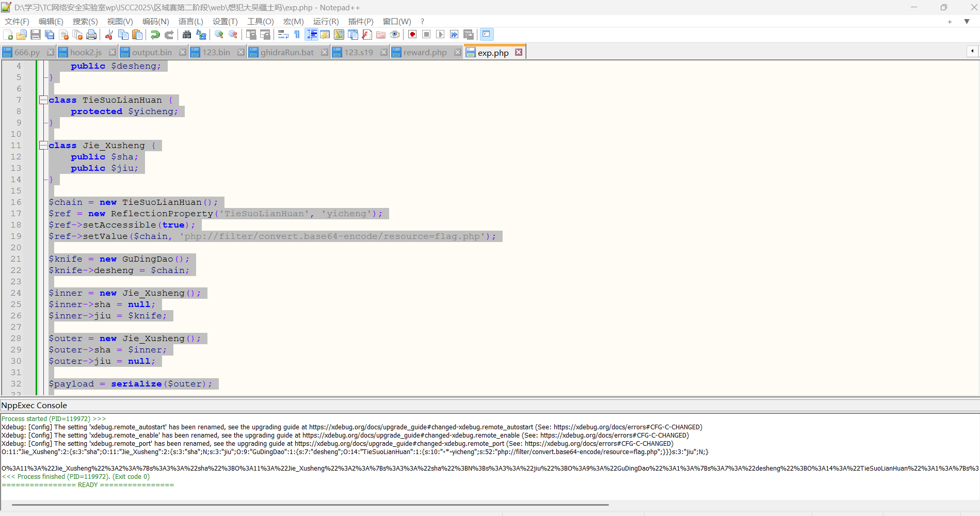Toggle synchronize vertical scrolling icon

point(251,35)
